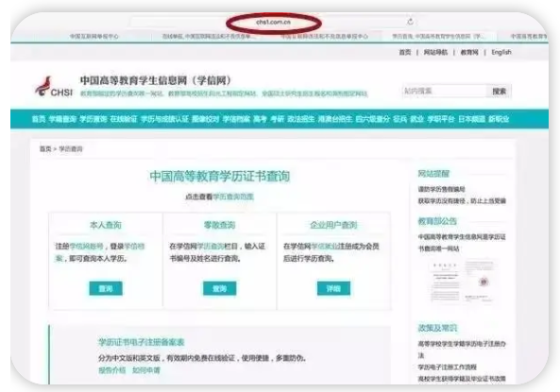Select 日本频道 in navigation bar
Viewport: 560px width, 392px height.
click(472, 119)
